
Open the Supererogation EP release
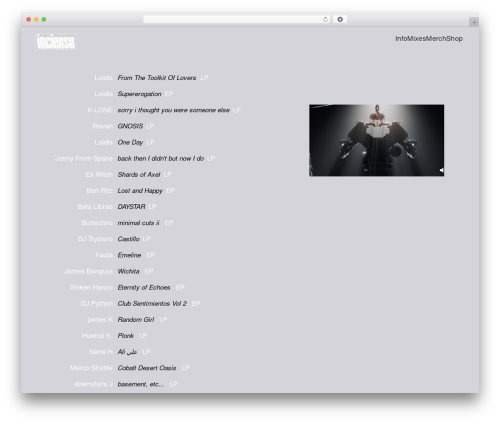click(x=139, y=94)
